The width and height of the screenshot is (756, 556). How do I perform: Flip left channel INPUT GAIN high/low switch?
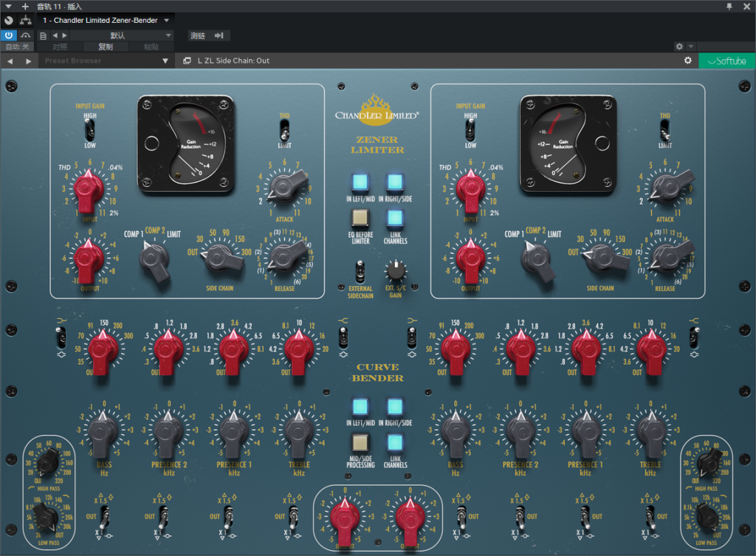(89, 130)
